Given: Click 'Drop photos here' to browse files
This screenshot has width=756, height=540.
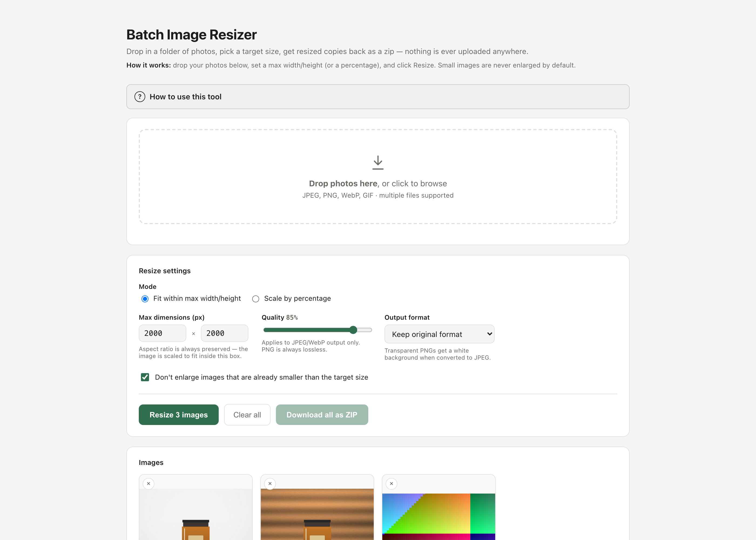Looking at the screenshot, I should [343, 184].
